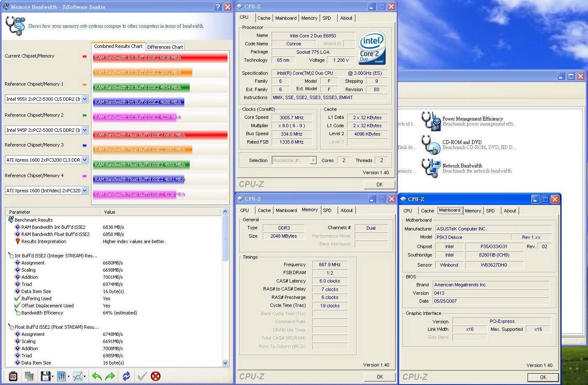Image resolution: width=588 pixels, height=385 pixels.
Task: Click the grey checkmark OK icon
Action: pyautogui.click(x=142, y=376)
